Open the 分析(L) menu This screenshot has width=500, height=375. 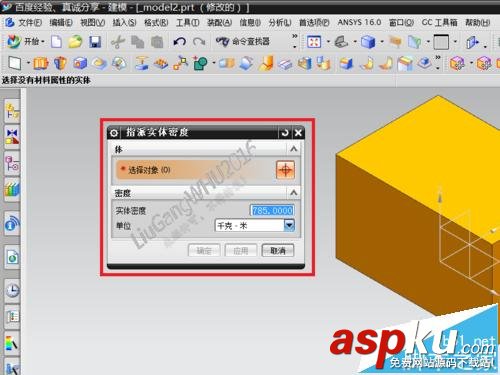pyautogui.click(x=280, y=23)
